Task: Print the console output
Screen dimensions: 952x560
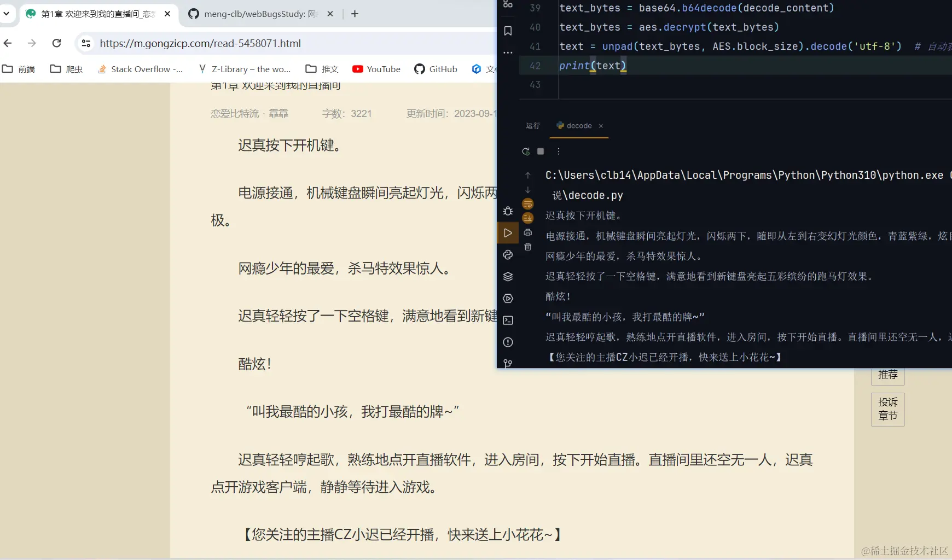Action: [527, 232]
